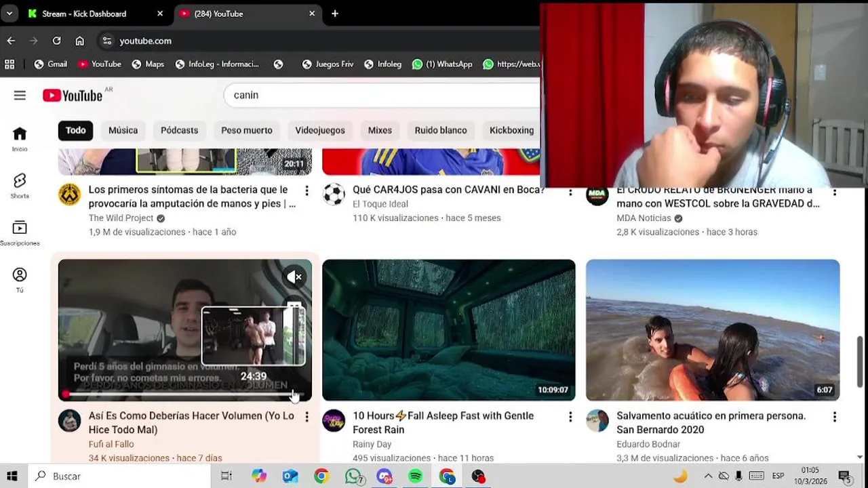Select the Peso muerto filter chip
868x488 pixels.
tap(247, 130)
